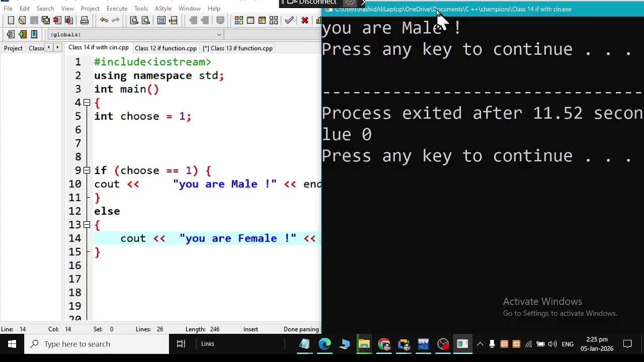
Task: Click the 'else' keyword on line 12
Action: (107, 211)
